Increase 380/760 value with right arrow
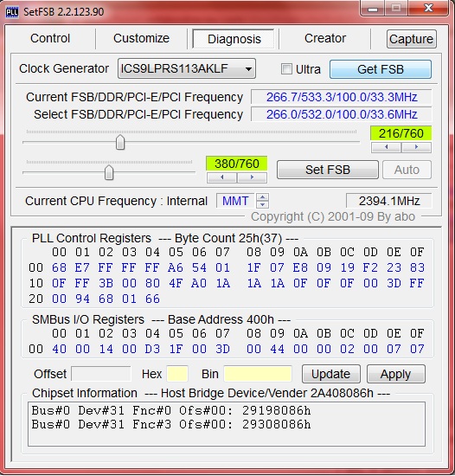The height and width of the screenshot is (476, 455). [252, 177]
